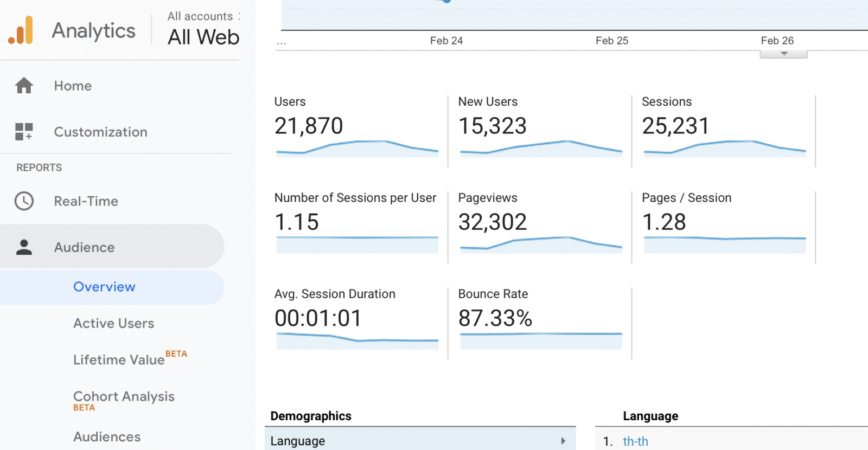Image resolution: width=868 pixels, height=450 pixels.
Task: Expand the Language demographics row arrow
Action: [563, 441]
